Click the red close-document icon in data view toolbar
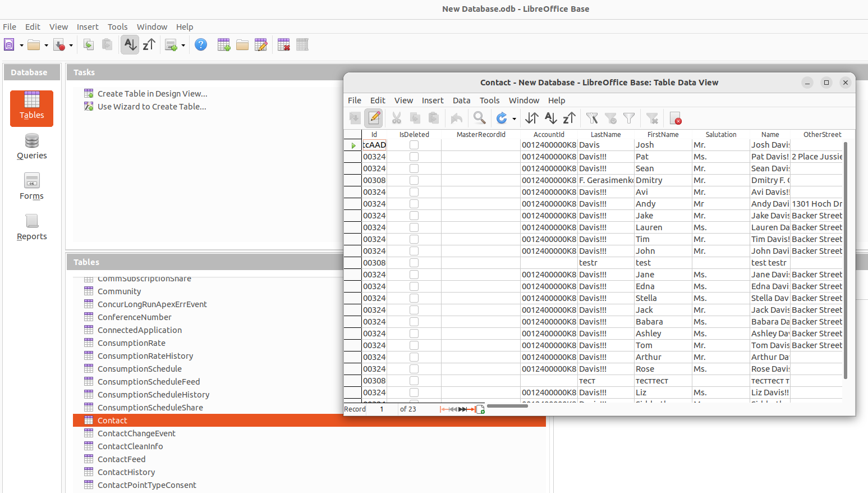 click(x=676, y=118)
